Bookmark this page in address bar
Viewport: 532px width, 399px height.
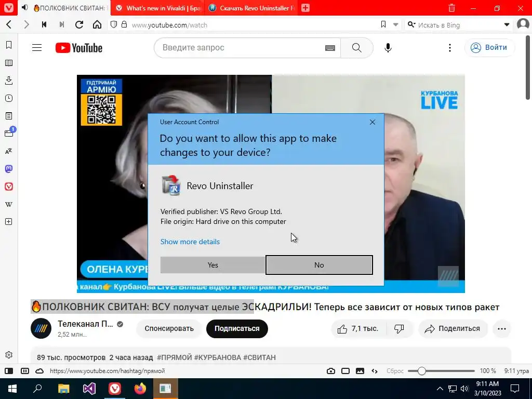383,25
